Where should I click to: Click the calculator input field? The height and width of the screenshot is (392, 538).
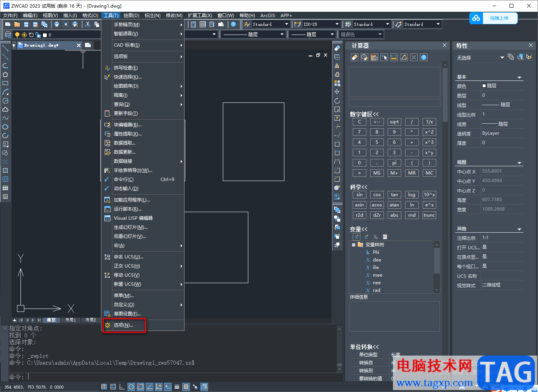[394, 103]
